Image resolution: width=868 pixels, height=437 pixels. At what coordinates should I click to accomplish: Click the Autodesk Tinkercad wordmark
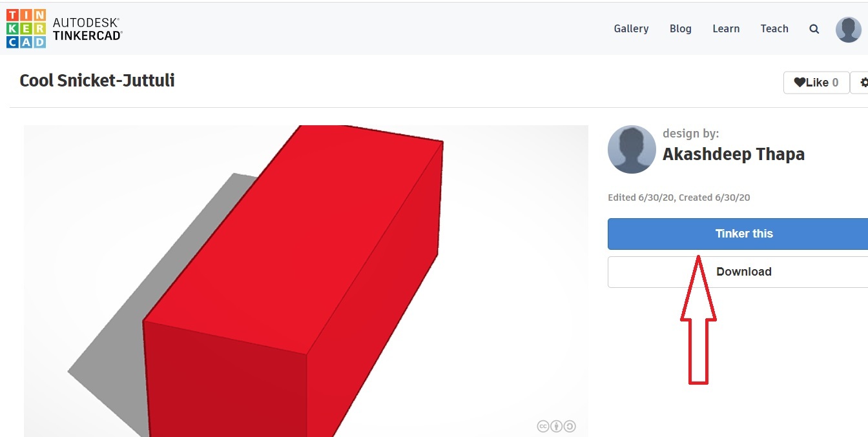[87, 29]
